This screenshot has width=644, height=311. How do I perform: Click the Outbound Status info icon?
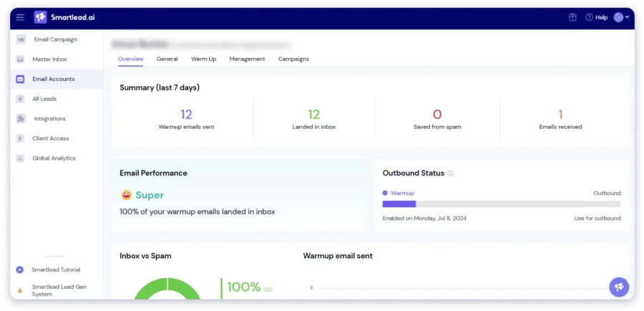451,173
